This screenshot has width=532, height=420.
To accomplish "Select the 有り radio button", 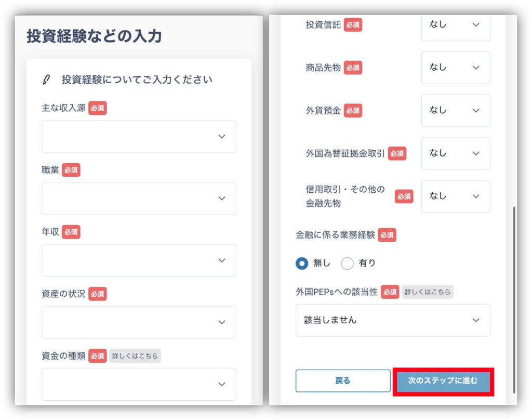I will pyautogui.click(x=347, y=264).
